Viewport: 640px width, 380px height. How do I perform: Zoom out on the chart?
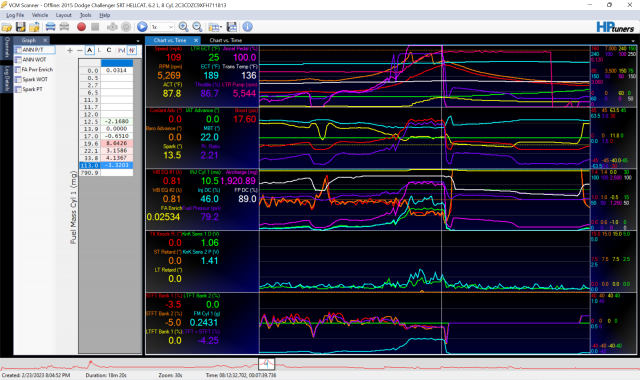pyautogui.click(x=198, y=27)
